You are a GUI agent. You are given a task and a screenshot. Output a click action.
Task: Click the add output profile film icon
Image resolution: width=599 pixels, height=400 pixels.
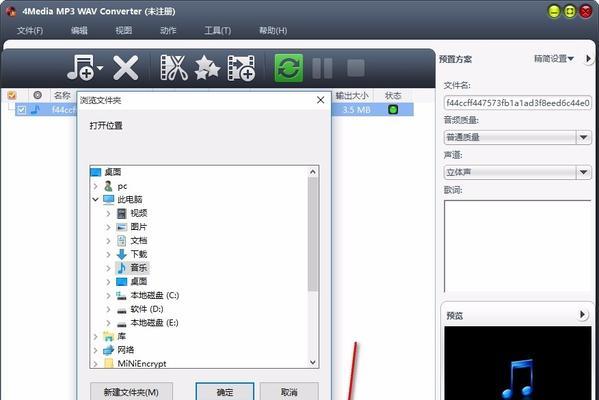(x=241, y=68)
